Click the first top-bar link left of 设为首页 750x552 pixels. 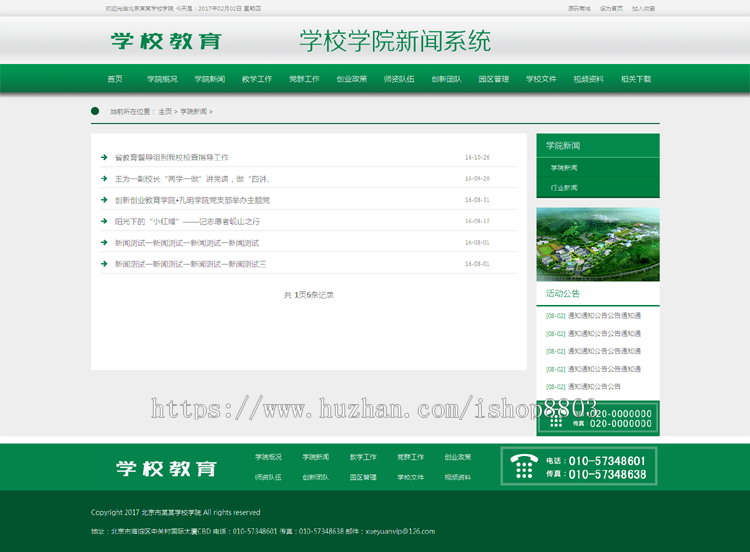pos(579,9)
